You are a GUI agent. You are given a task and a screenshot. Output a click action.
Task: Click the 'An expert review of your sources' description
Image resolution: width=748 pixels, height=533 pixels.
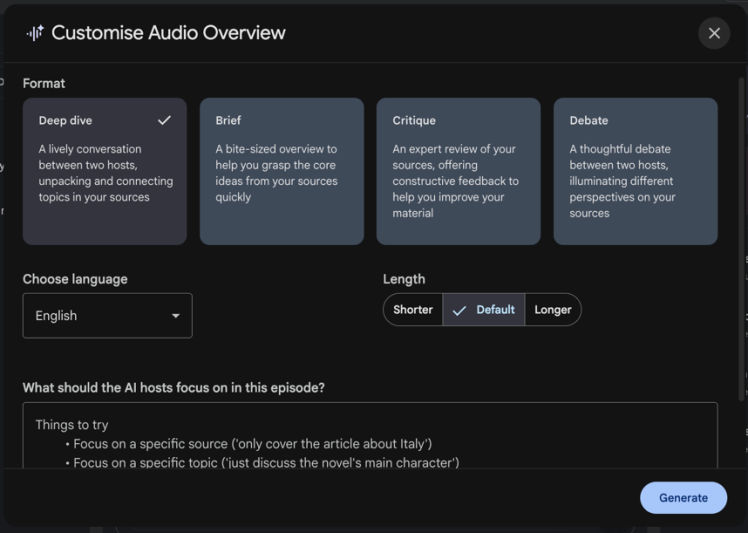point(455,181)
